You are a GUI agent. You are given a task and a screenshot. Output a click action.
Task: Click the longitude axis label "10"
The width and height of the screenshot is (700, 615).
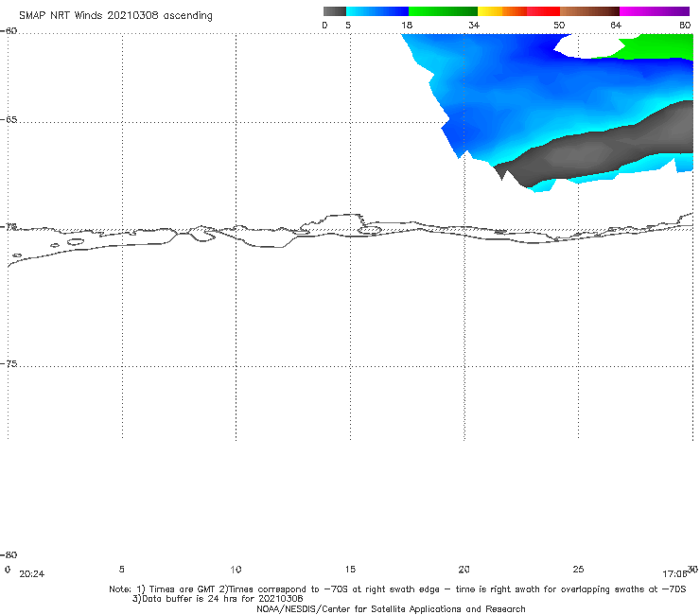click(236, 570)
